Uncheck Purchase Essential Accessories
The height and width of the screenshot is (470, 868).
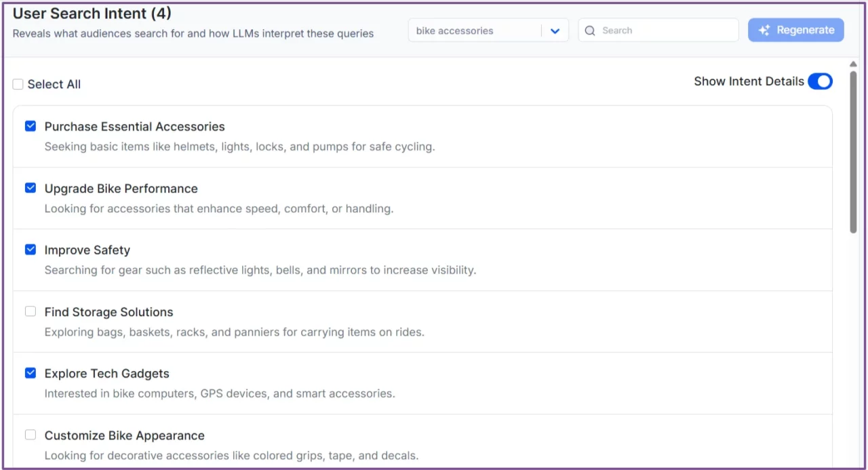[30, 125]
